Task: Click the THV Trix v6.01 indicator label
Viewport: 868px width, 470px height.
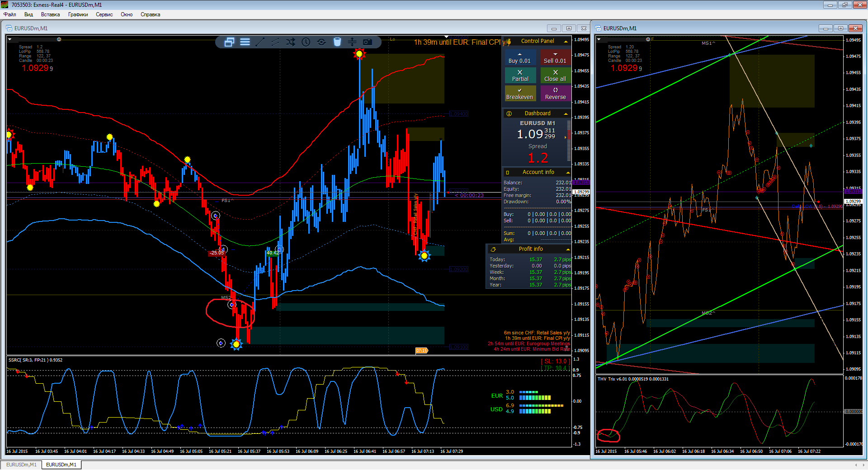Action: [x=633, y=379]
